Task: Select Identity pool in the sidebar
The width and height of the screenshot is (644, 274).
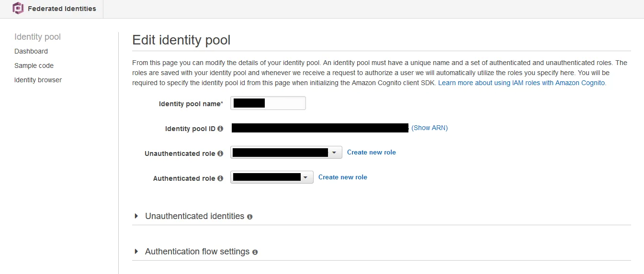Action: click(x=38, y=37)
